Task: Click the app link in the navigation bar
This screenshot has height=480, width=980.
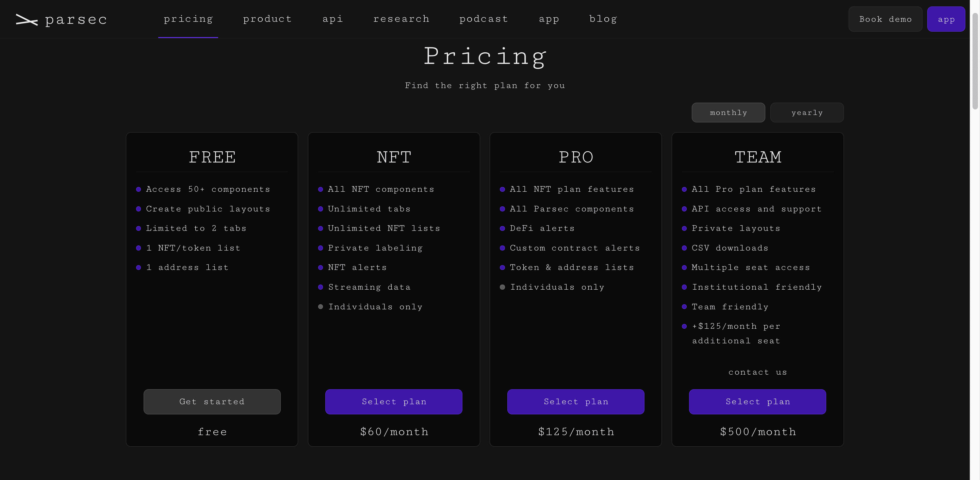Action: [x=549, y=19]
